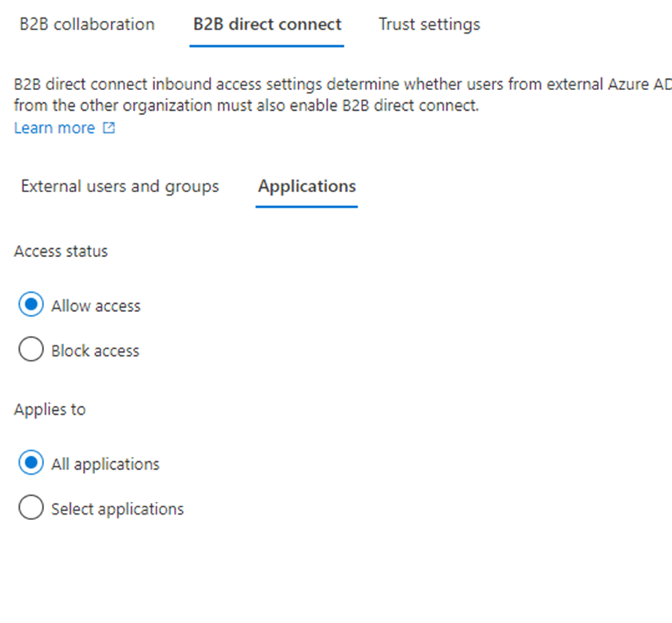Select the Applications sub-tab

coord(306,187)
